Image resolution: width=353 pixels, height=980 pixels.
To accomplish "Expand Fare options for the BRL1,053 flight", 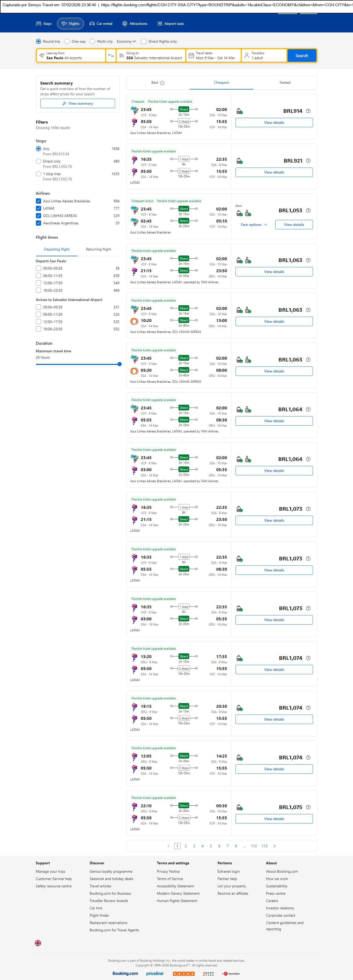I will tap(254, 225).
